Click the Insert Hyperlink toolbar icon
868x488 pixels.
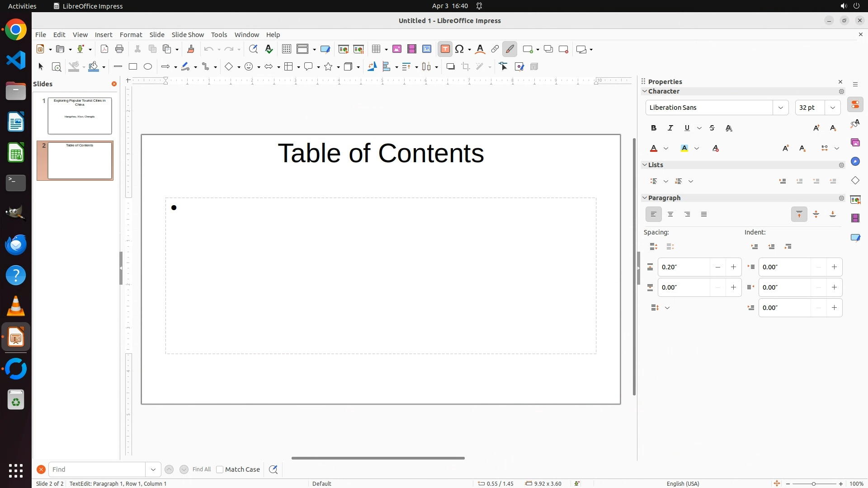click(x=495, y=49)
